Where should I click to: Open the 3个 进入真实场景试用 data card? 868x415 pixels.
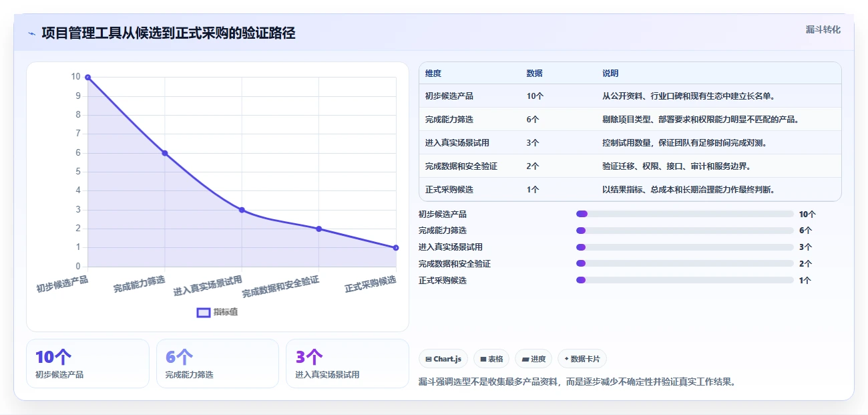point(347,364)
